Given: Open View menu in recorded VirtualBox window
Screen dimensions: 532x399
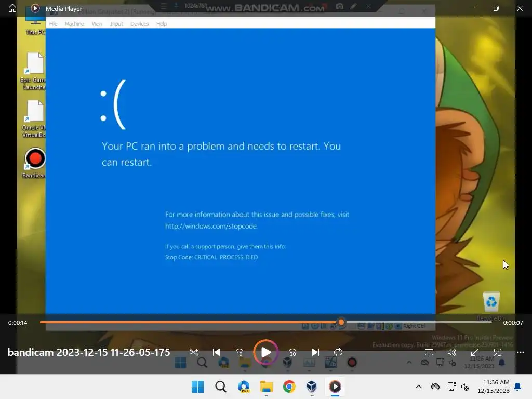Looking at the screenshot, I should coord(97,24).
